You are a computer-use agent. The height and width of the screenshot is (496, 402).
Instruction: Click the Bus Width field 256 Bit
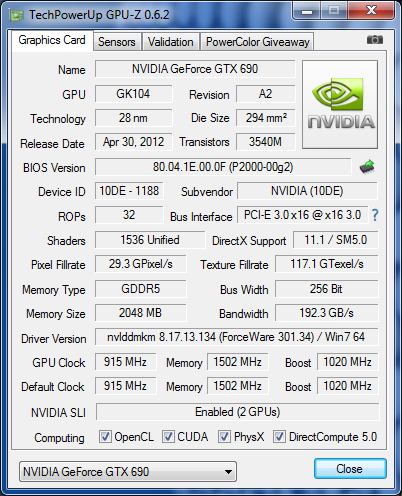point(327,289)
